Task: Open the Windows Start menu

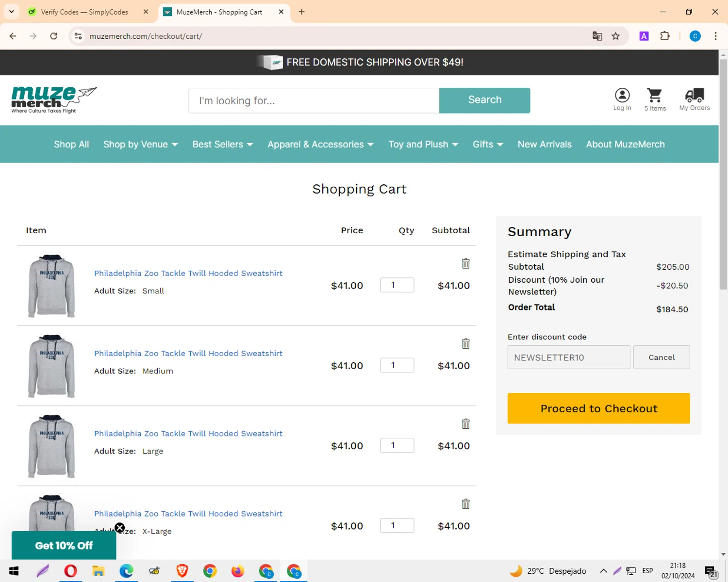Action: click(14, 571)
